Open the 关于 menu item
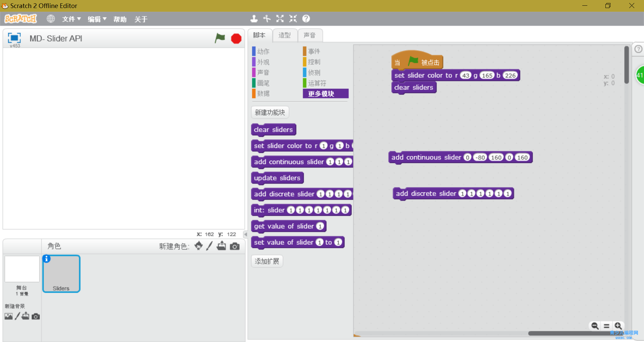The width and height of the screenshot is (644, 342). click(x=141, y=19)
